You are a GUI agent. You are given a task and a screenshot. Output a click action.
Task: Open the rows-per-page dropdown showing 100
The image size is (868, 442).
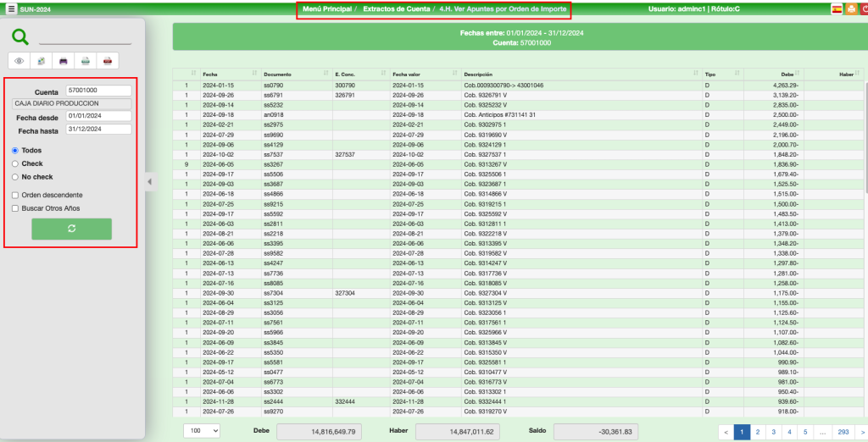coord(202,431)
